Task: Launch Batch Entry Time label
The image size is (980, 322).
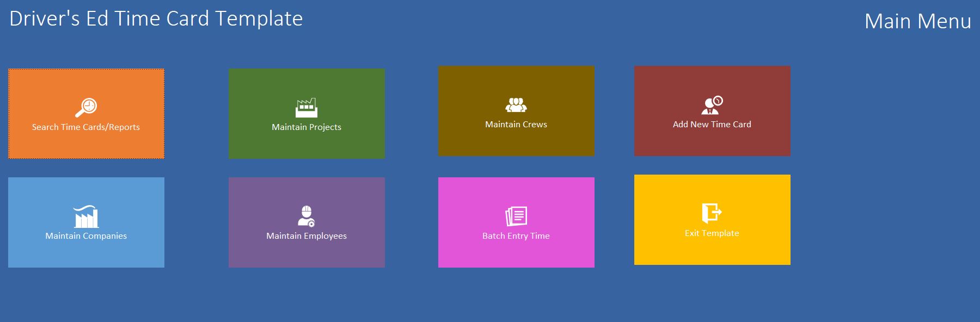Action: (516, 236)
